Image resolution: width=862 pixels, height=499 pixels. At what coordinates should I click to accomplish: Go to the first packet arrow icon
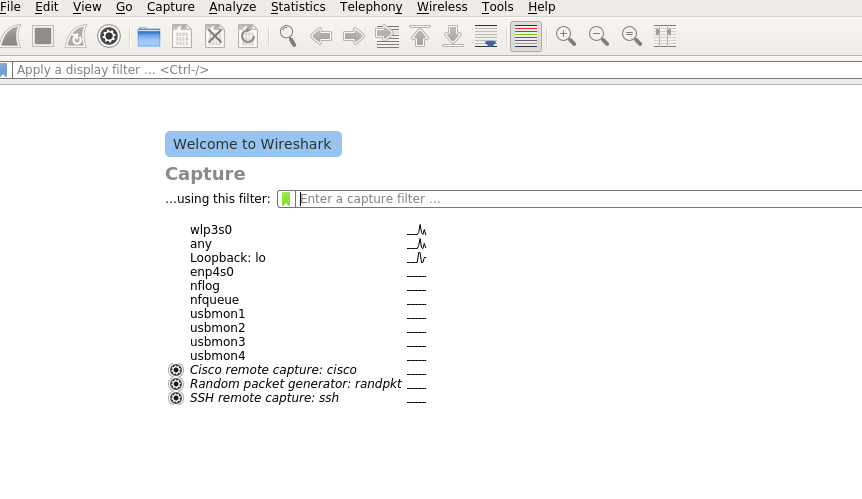tap(420, 37)
